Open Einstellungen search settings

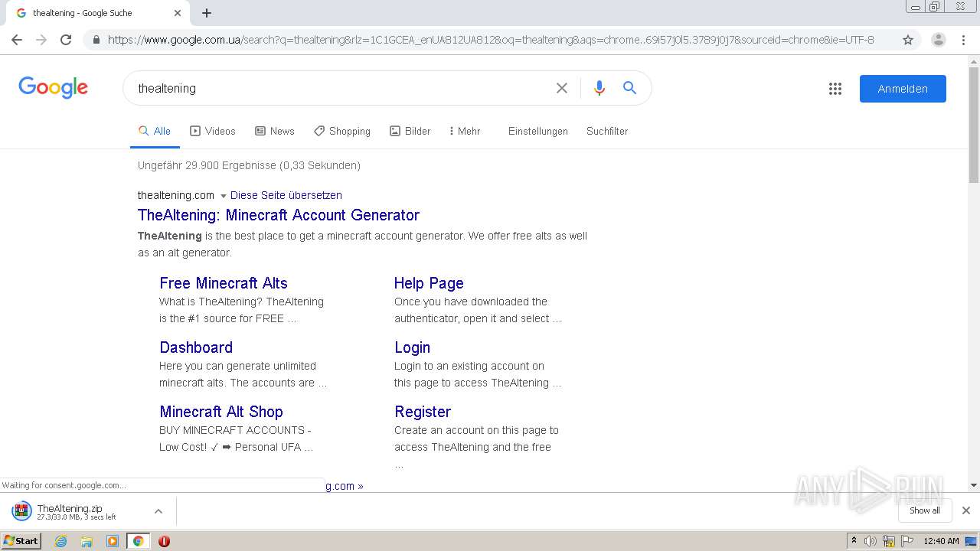coord(538,131)
